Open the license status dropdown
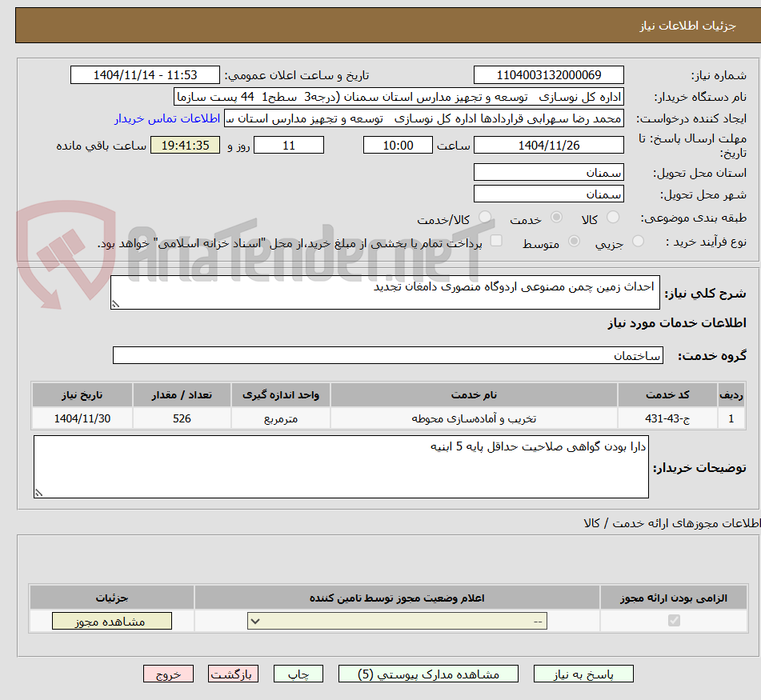Image resolution: width=761 pixels, height=700 pixels. point(397,621)
